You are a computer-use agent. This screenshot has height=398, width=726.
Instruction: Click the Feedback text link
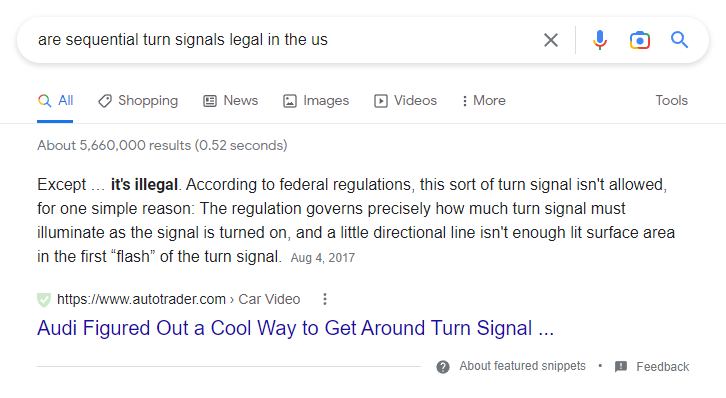663,367
